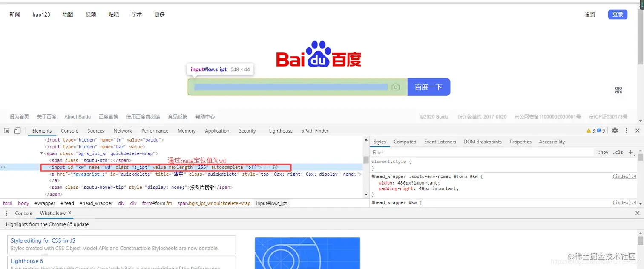The width and height of the screenshot is (644, 269).
Task: Click the inspect element picker icon
Action: click(7, 130)
